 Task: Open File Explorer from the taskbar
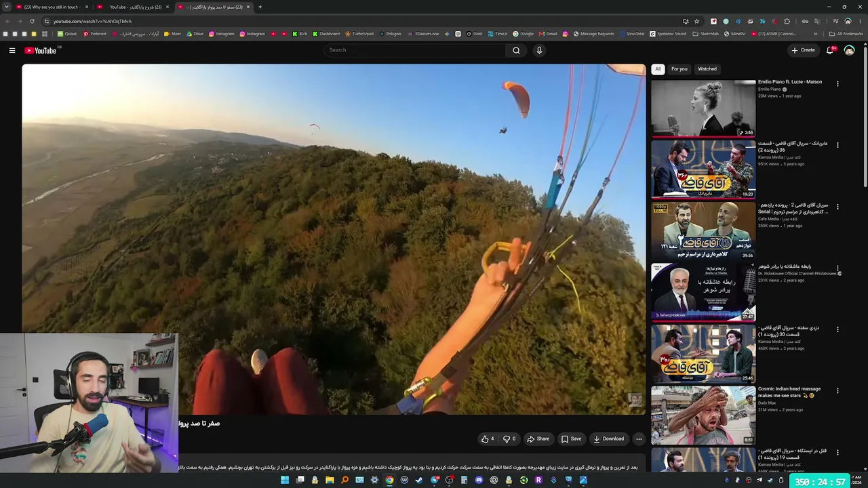click(330, 480)
